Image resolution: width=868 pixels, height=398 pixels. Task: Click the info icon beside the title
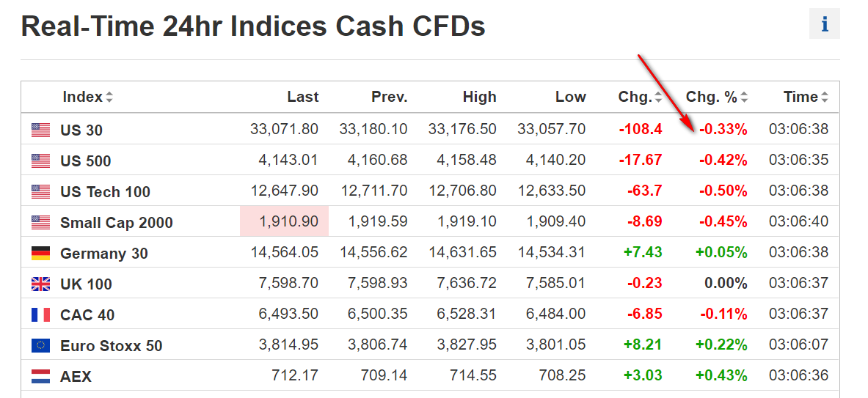(825, 24)
